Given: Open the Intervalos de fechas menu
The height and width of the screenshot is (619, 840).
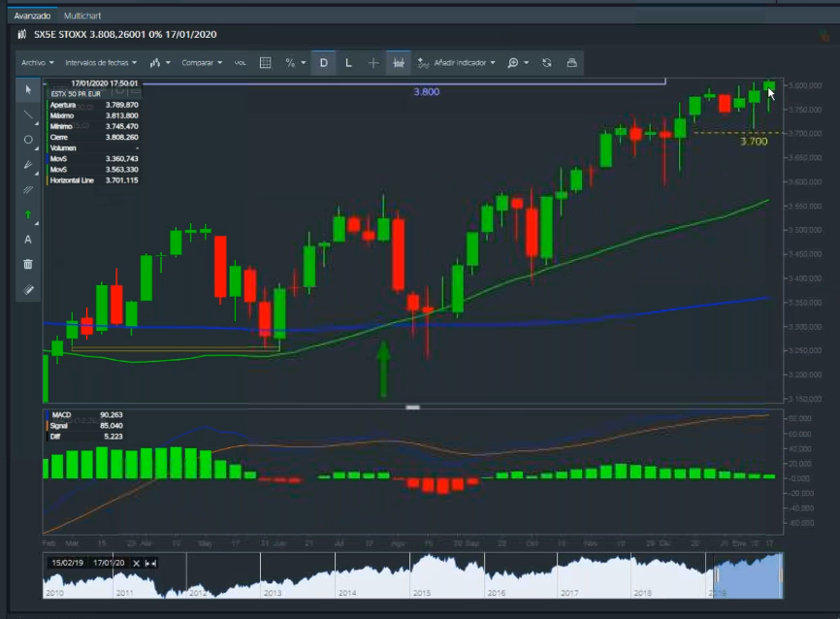Looking at the screenshot, I should (101, 63).
